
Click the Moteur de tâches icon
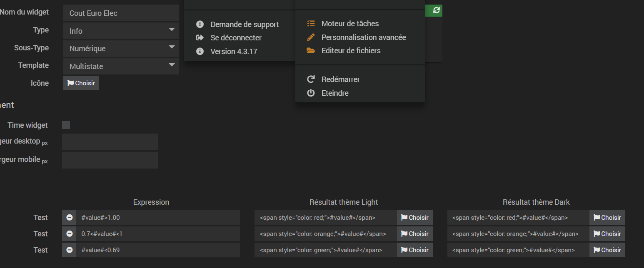click(x=311, y=24)
